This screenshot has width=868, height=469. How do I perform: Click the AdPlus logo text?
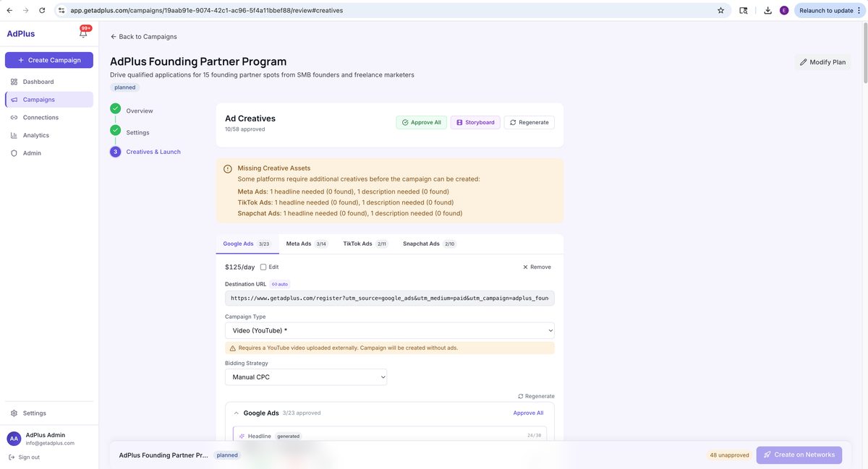point(21,34)
